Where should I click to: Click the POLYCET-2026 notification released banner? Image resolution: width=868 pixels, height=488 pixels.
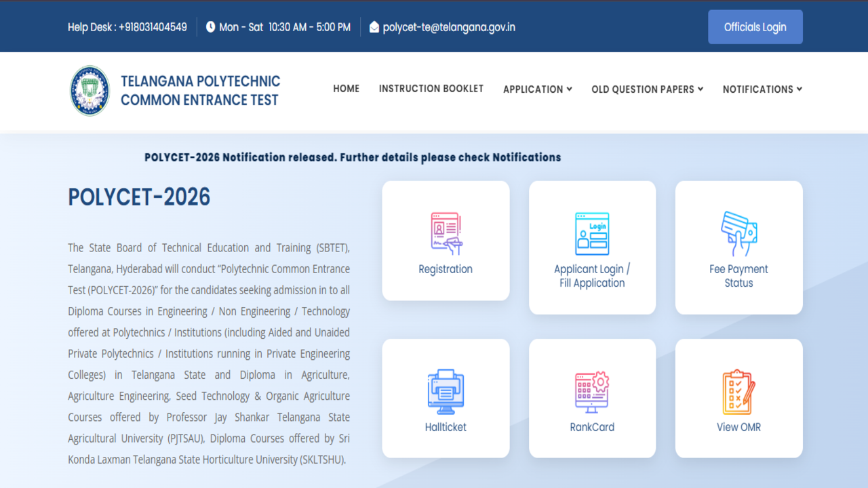353,157
